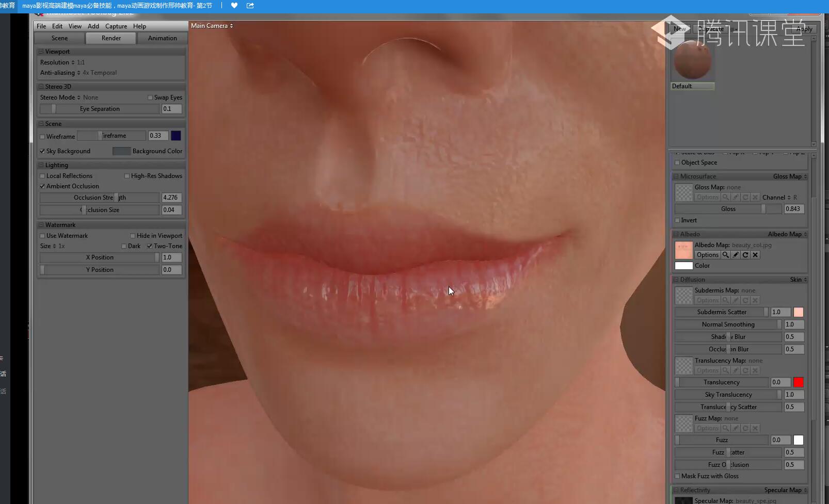Open the Diffusion Skin model dropdown
Image resolution: width=829 pixels, height=504 pixels.
[798, 280]
